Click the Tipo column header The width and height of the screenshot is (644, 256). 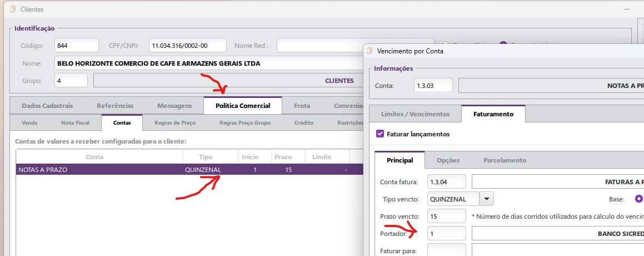tap(205, 157)
